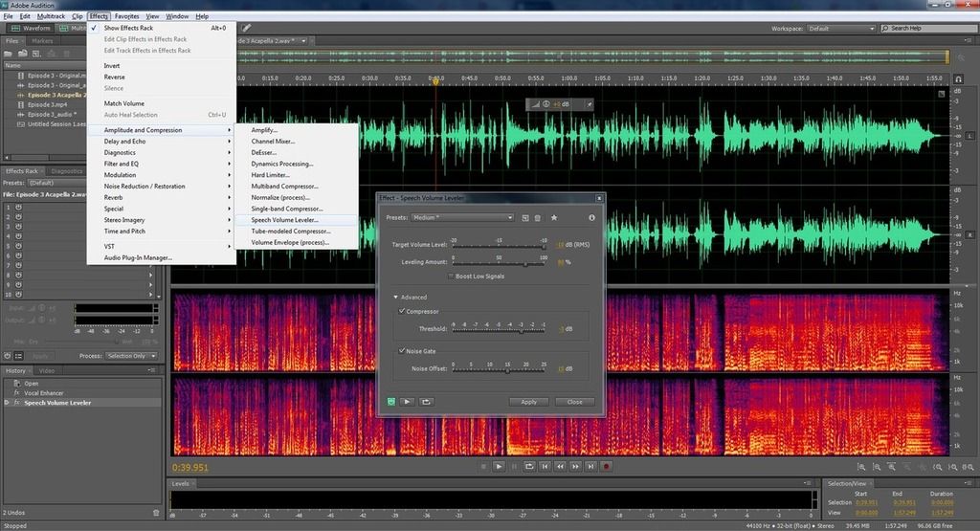980x531 pixels.
Task: Uncheck the Compressor checkbox
Action: click(x=402, y=311)
